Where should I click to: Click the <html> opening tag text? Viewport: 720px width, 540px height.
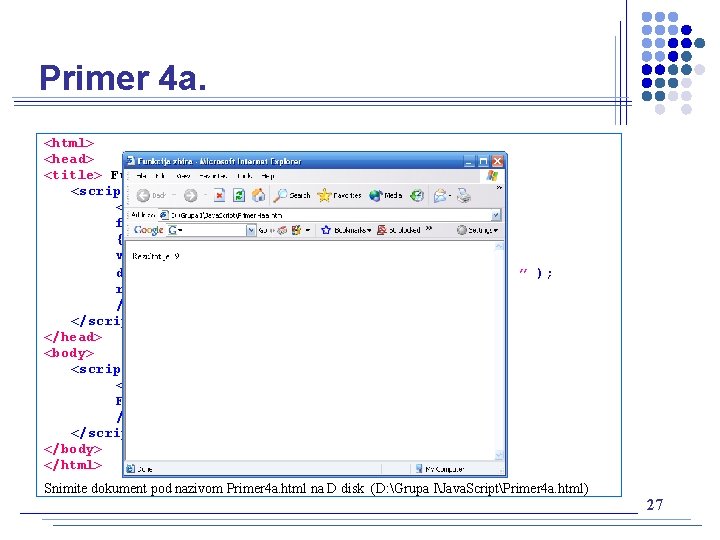pyautogui.click(x=69, y=143)
